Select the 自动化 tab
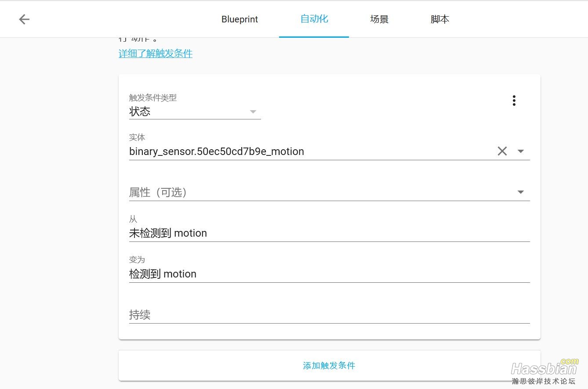The width and height of the screenshot is (588, 389). (314, 19)
